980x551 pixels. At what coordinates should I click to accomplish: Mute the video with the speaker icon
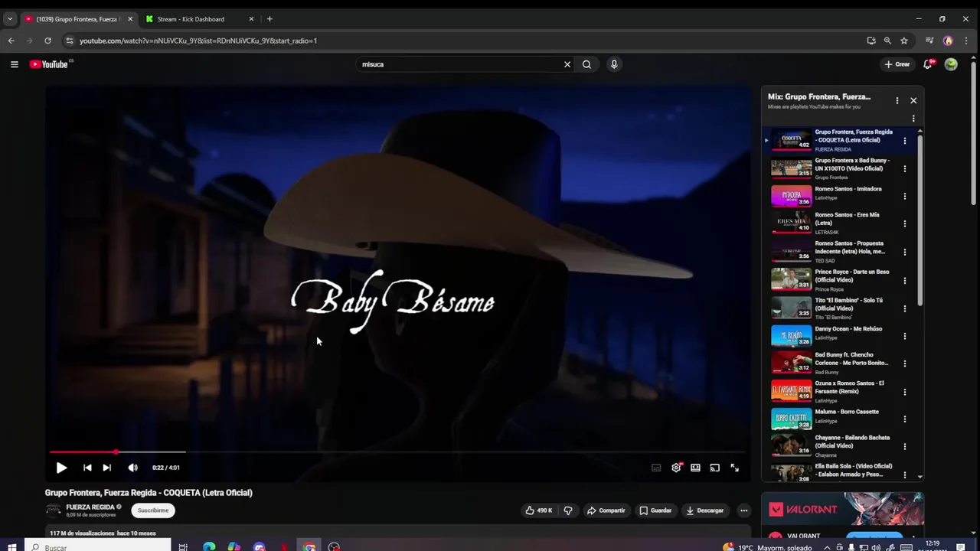pos(132,468)
